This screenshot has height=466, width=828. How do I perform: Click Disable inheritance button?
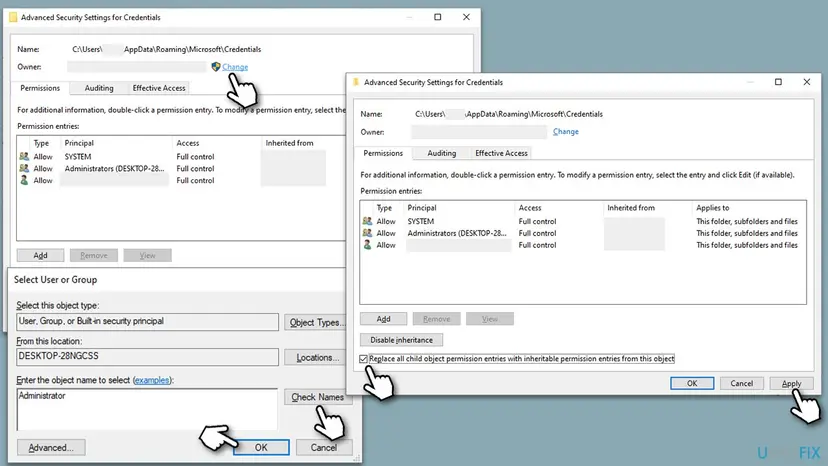coord(401,340)
